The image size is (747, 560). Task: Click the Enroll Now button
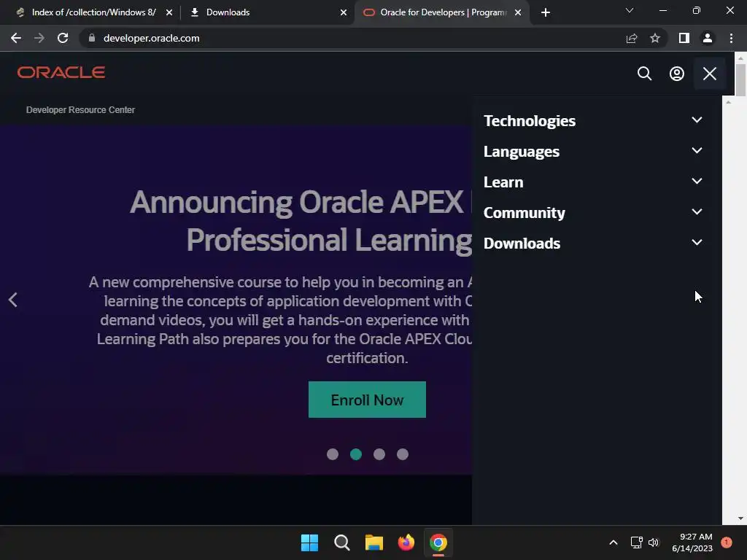[x=367, y=400]
